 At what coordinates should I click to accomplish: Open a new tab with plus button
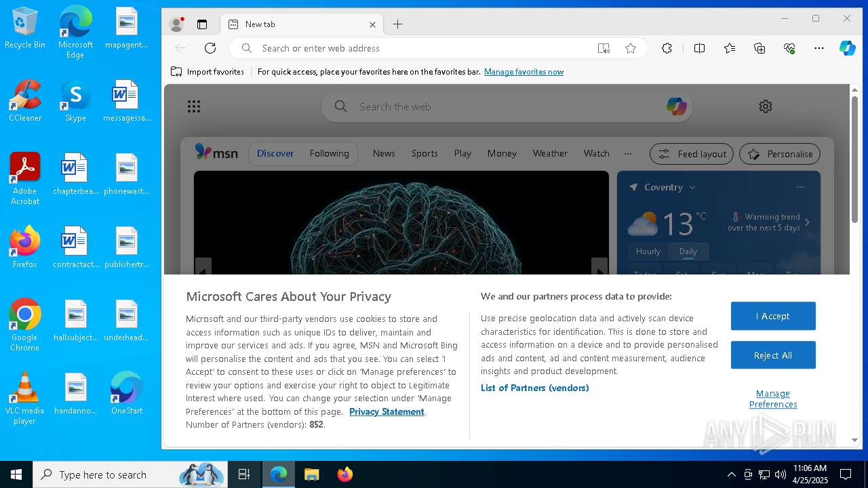tap(397, 24)
